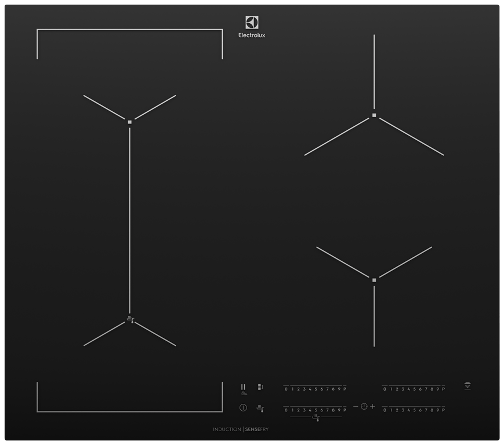Image resolution: width=504 pixels, height=445 pixels.
Task: Choose level 9 on bottom-right slider
Action: [x=437, y=410]
